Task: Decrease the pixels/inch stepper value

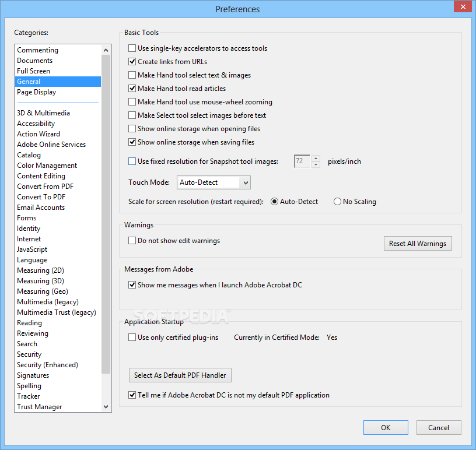Action: [x=316, y=164]
